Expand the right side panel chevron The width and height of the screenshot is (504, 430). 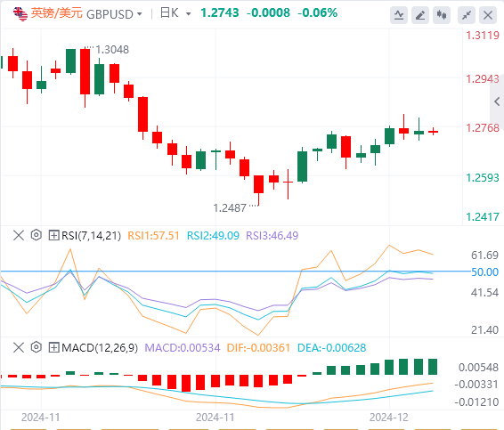(497, 101)
